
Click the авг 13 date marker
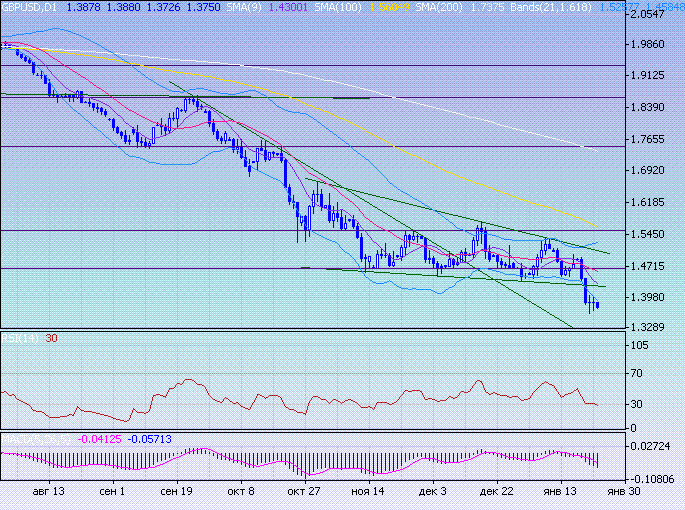49,492
